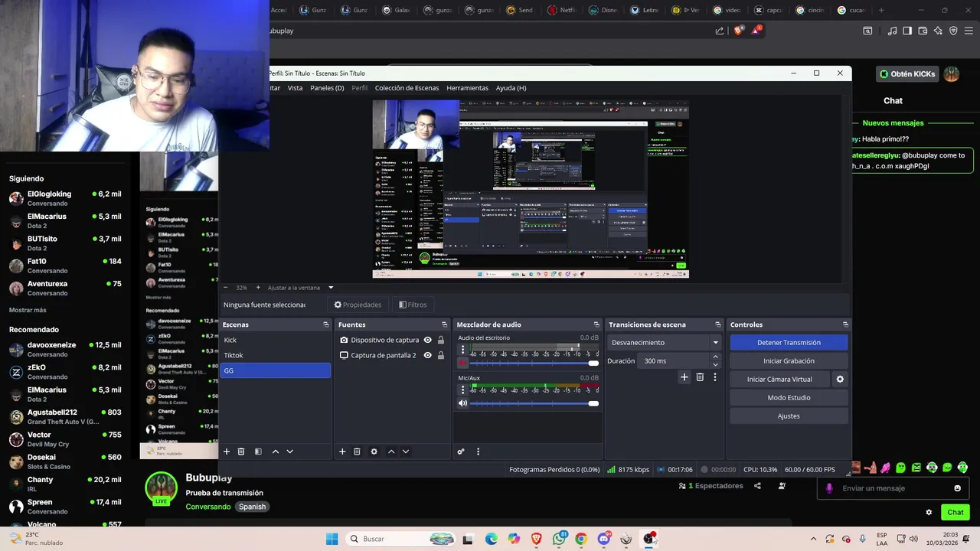Move source down in Fuentes panel
Screen dimensions: 980x551
406,452
